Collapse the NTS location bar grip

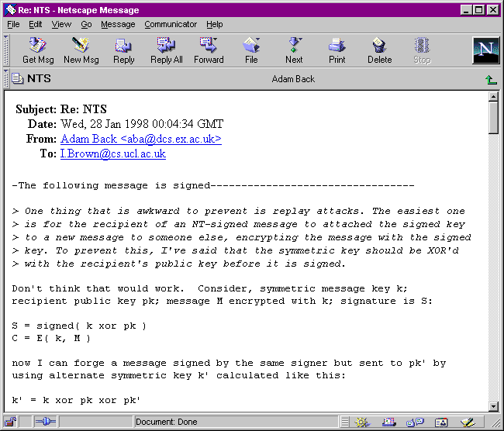click(x=6, y=78)
